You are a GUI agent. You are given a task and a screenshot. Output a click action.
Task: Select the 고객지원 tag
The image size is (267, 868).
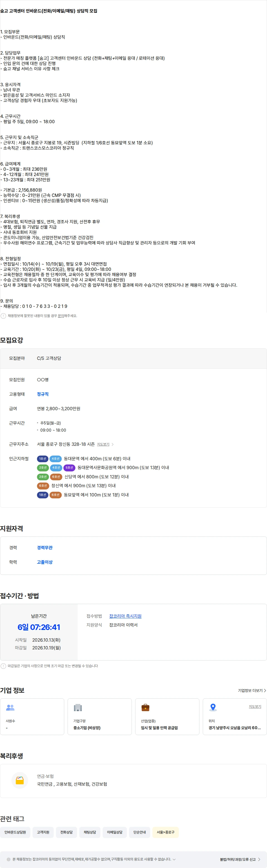pyautogui.click(x=43, y=832)
